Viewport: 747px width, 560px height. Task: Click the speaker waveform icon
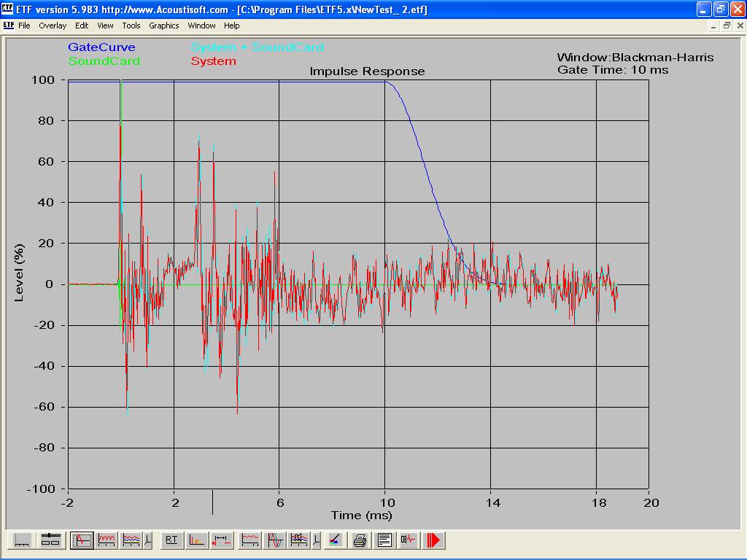coord(409,540)
